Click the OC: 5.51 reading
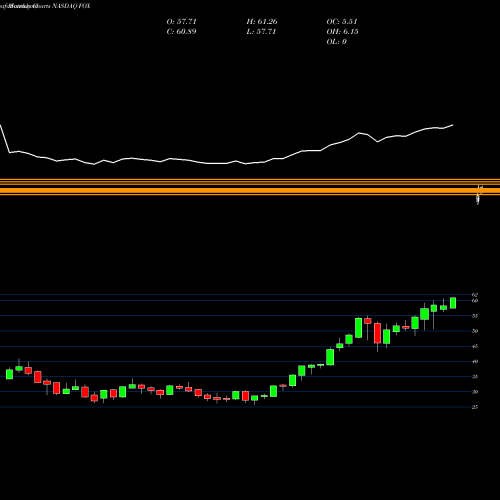This screenshot has width=500, height=500. coord(342,22)
